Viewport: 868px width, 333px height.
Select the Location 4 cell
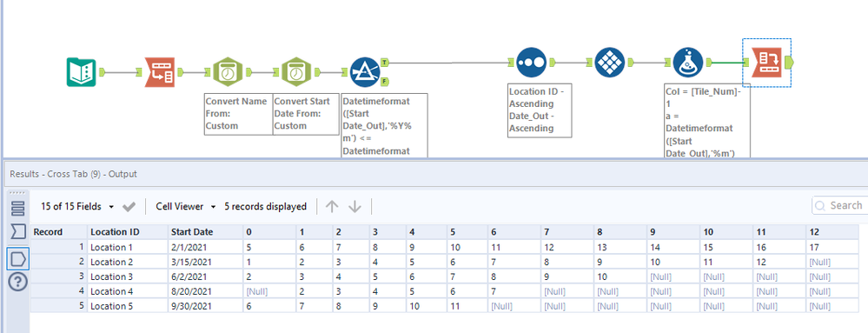click(x=128, y=291)
